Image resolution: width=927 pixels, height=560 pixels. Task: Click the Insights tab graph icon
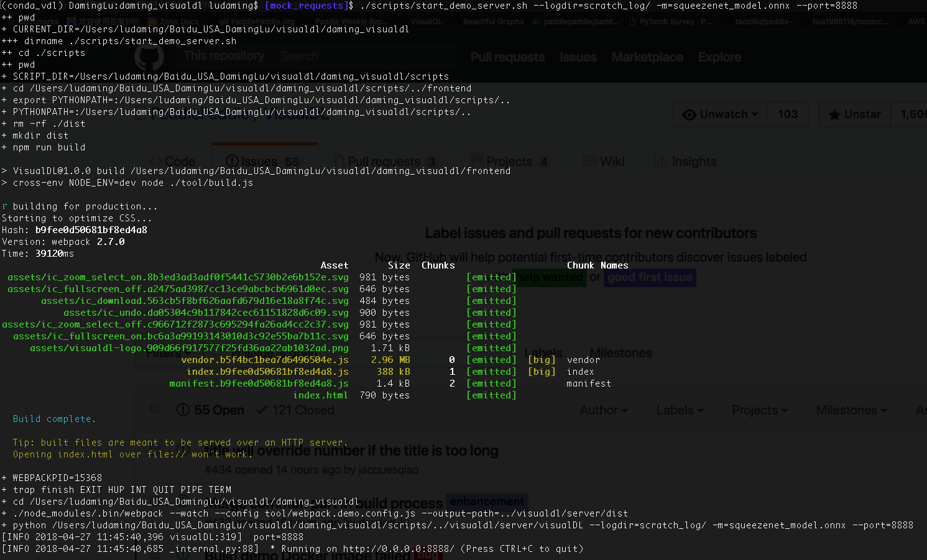661,162
